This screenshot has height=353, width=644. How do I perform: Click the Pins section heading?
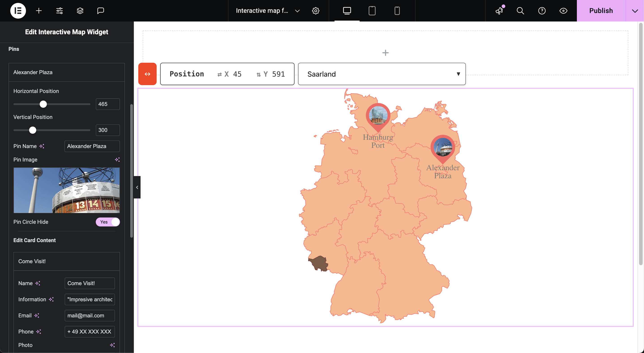[x=14, y=49]
